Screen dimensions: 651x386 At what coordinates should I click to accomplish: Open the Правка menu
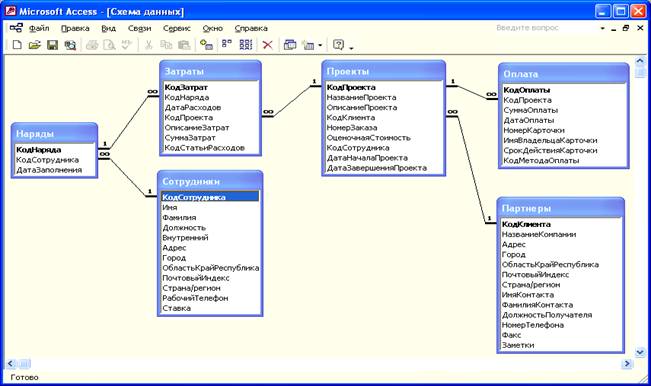coord(75,28)
